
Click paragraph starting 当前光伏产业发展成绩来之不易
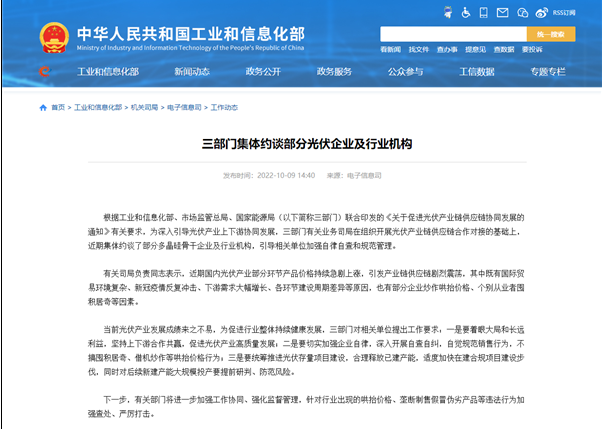306,351
